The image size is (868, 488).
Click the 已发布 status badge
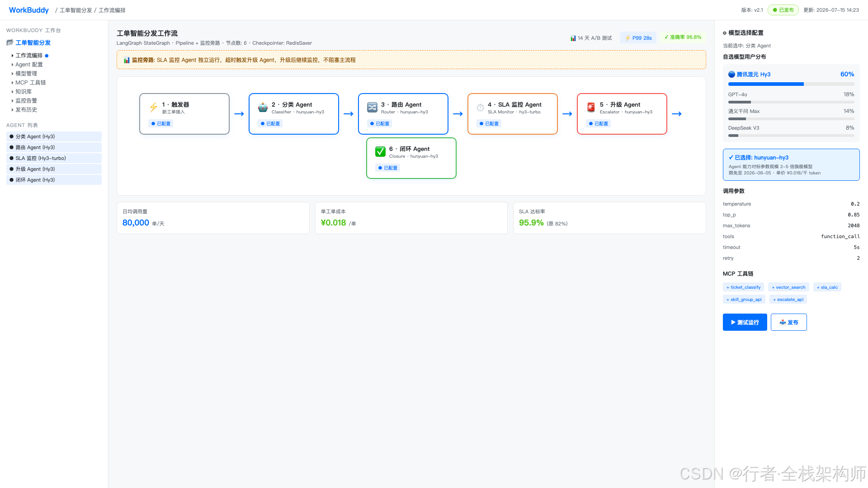pyautogui.click(x=783, y=10)
